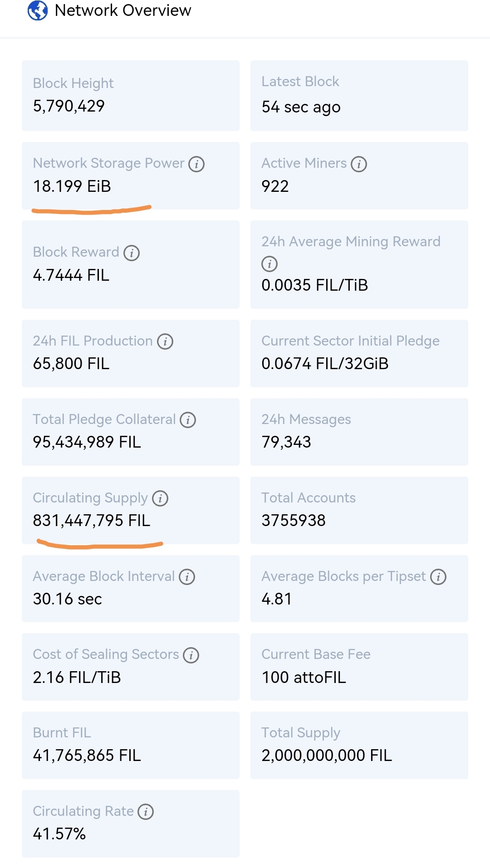Image resolution: width=490 pixels, height=868 pixels.
Task: Click the Network Overview globe icon
Action: (x=37, y=10)
